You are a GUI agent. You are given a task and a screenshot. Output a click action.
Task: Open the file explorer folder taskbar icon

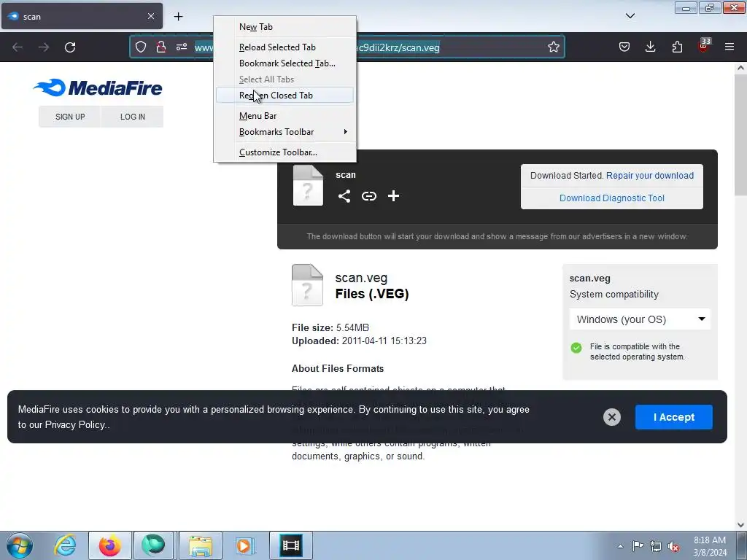point(201,545)
